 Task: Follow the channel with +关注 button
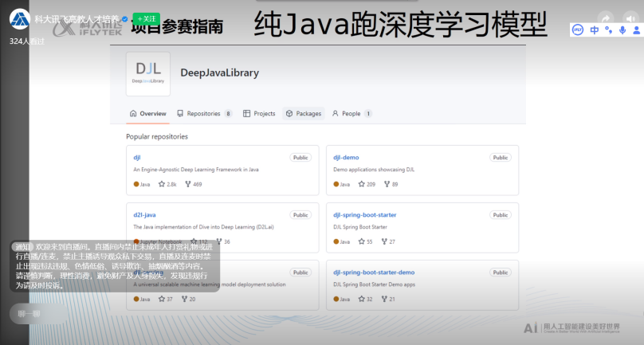pos(146,19)
